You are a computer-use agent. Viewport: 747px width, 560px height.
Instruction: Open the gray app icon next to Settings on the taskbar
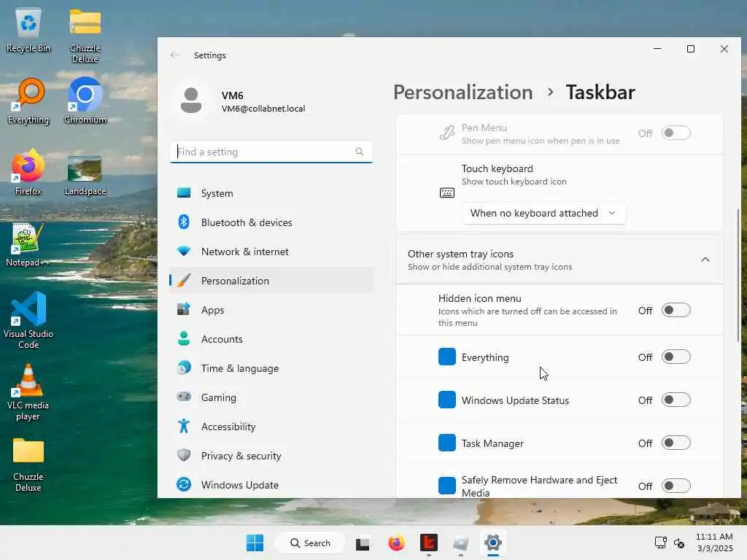point(461,542)
